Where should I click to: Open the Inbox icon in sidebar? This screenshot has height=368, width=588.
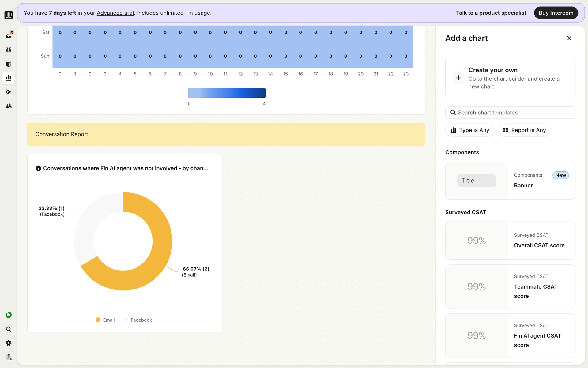coord(9,36)
